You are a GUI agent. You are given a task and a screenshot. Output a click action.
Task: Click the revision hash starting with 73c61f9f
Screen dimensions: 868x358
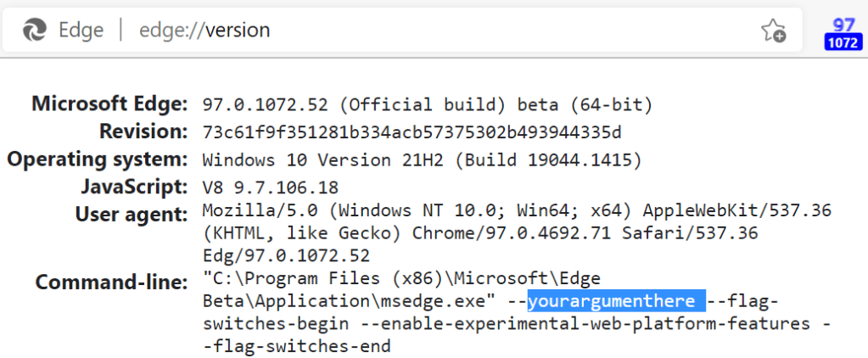click(x=413, y=133)
